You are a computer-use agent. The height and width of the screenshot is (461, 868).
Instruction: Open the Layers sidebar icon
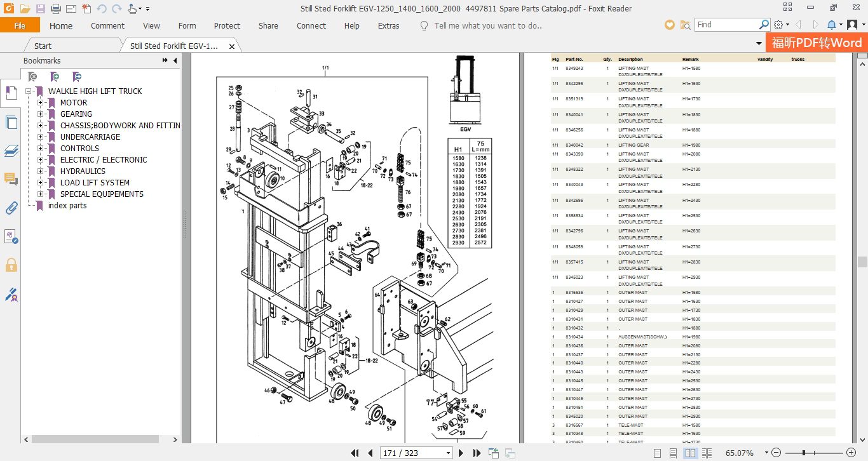pyautogui.click(x=11, y=150)
